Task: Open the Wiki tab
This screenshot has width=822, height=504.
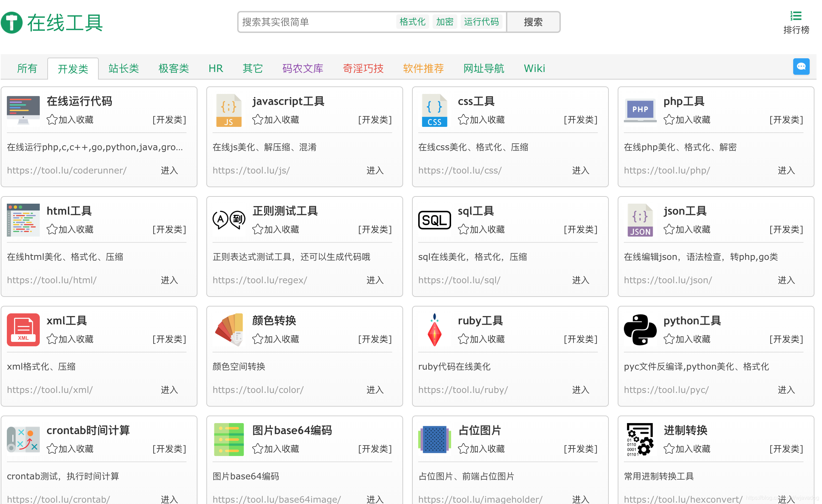Action: 534,69
